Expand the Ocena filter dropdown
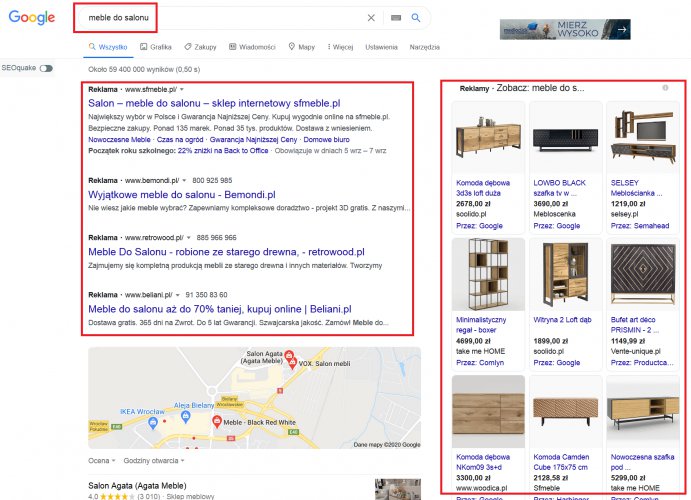Screen dimensions: 691x500 (x=101, y=460)
